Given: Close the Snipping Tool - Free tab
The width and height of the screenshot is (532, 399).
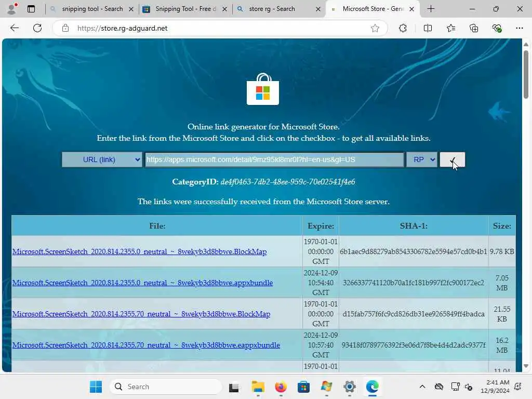Looking at the screenshot, I should 224,9.
